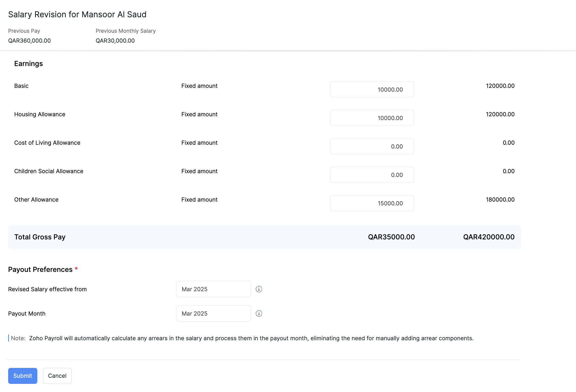Click the Total Gross Pay monthly amount
This screenshot has height=392, width=576.
[391, 237]
